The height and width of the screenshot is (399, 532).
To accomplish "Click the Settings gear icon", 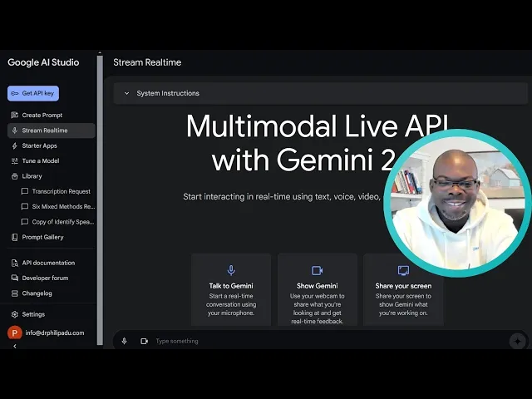I will pos(15,314).
